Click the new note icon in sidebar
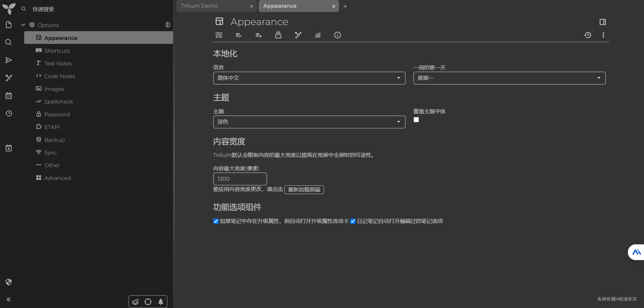The height and width of the screenshot is (308, 644). 9,25
